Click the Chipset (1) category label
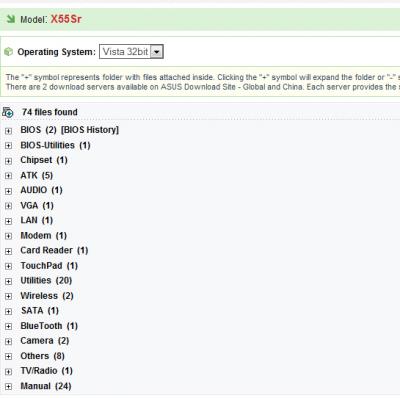Viewport: 400px width, 398px height. [44, 160]
